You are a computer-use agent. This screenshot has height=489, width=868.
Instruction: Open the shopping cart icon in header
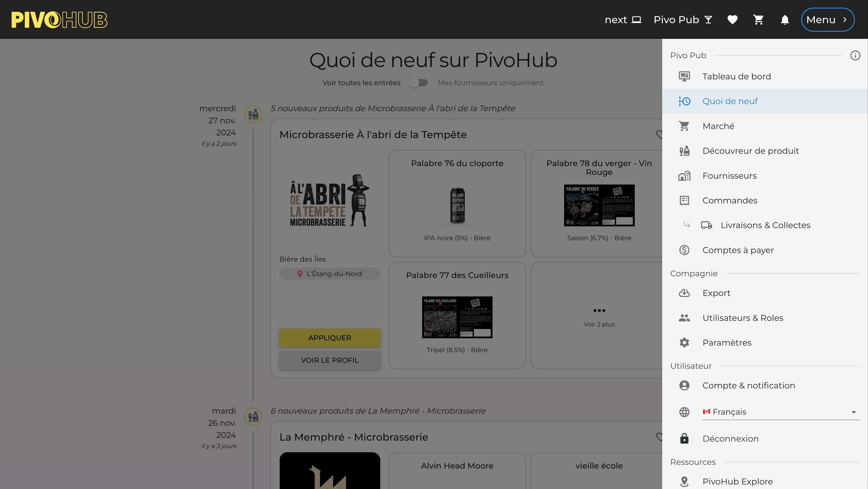[x=758, y=19]
